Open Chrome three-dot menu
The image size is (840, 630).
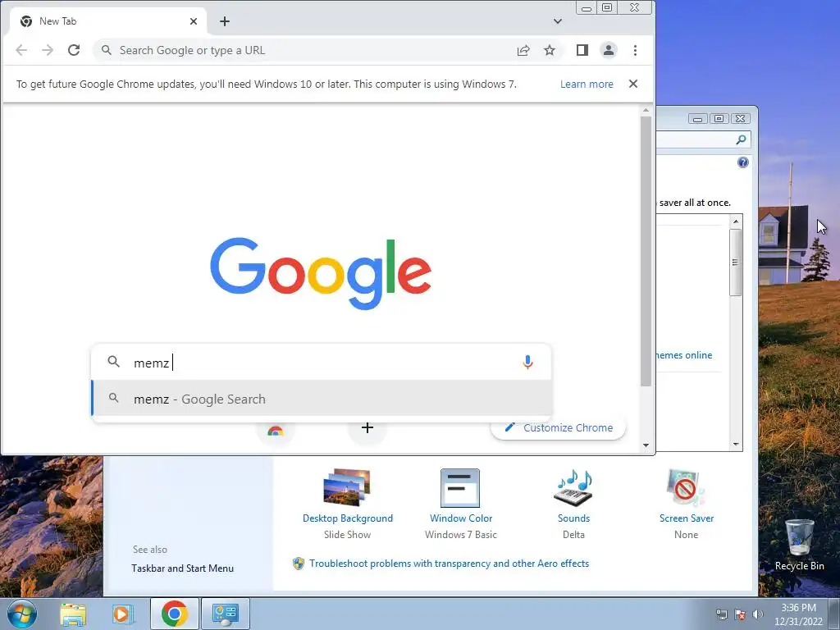[636, 50]
